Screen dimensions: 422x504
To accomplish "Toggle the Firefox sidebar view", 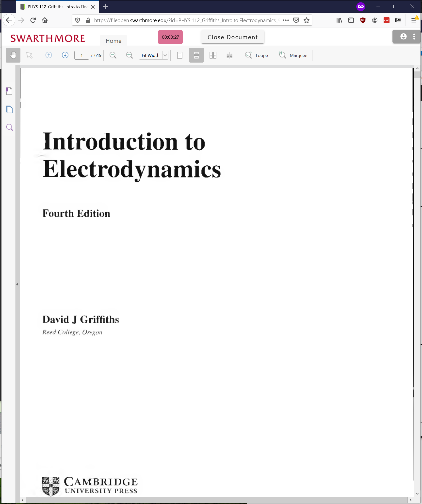I will (351, 20).
